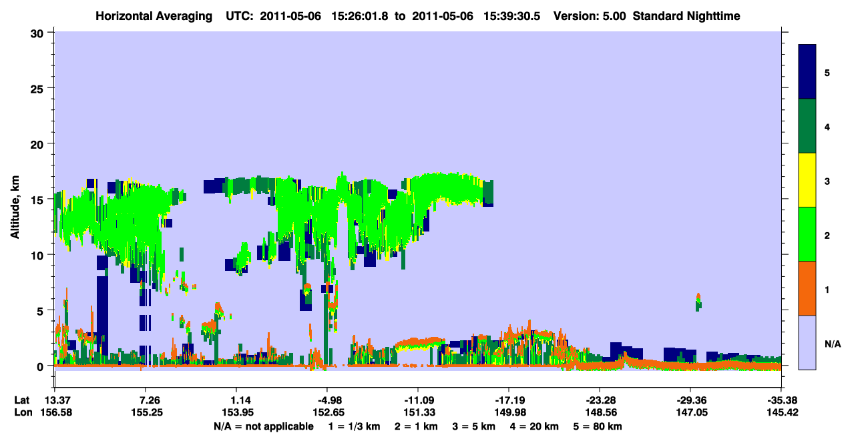
Task: Click latitude value 1.14
Action: click(x=240, y=400)
